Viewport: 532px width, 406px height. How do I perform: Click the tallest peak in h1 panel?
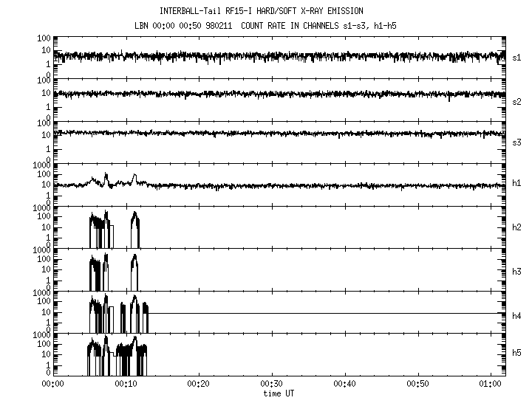106,176
